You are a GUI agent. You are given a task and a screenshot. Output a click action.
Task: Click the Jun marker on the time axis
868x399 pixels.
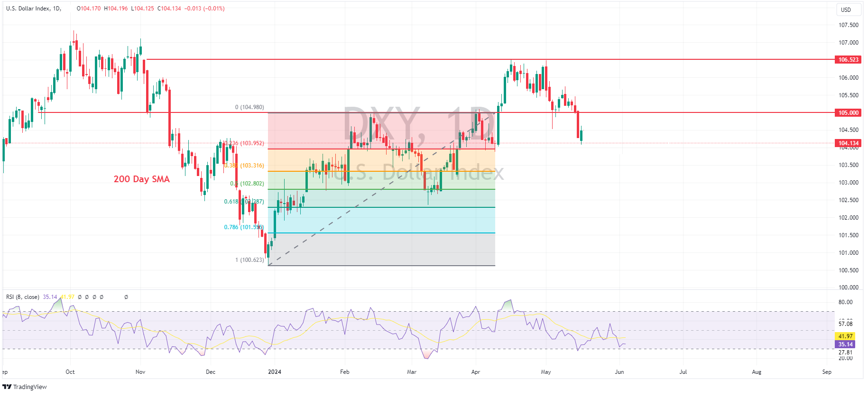[x=619, y=372]
